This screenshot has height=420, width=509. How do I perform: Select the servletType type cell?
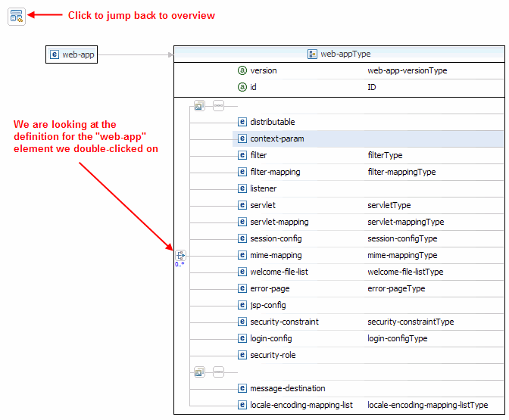(x=389, y=205)
